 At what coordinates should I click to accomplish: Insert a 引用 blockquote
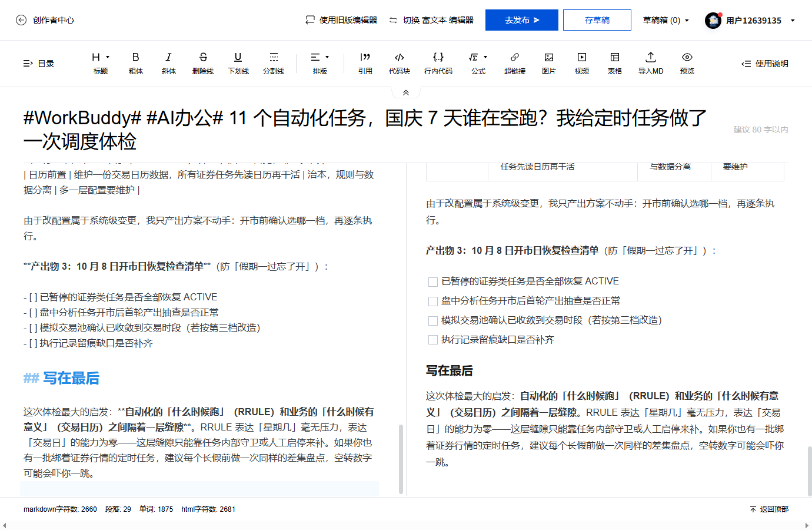click(365, 63)
